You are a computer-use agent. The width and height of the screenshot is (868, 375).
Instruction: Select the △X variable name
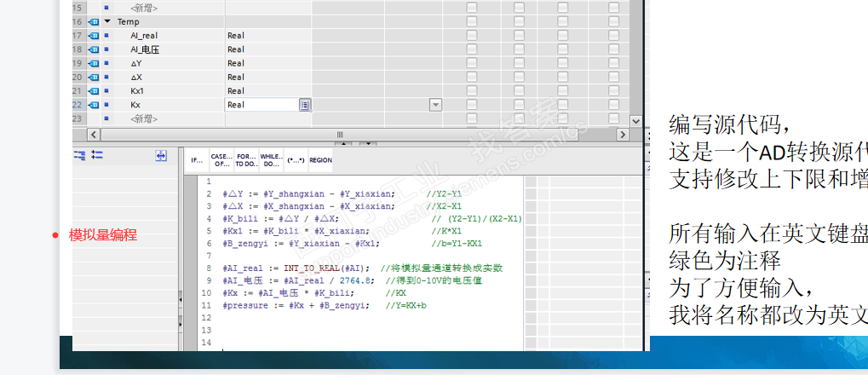tap(136, 77)
